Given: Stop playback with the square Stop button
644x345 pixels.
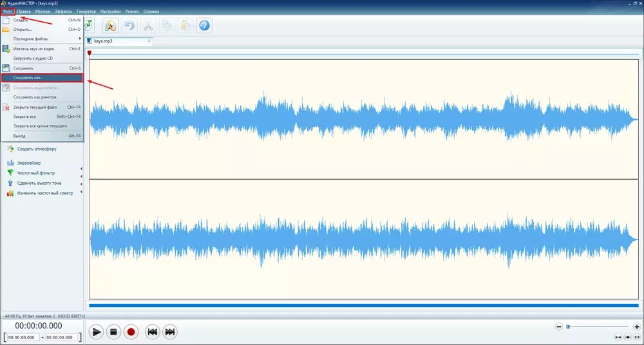Looking at the screenshot, I should pos(114,332).
